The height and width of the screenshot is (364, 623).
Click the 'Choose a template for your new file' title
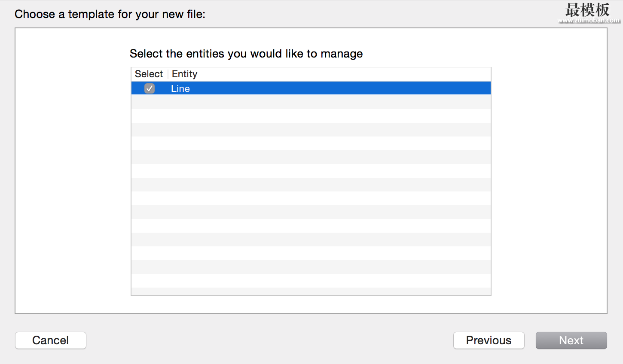coord(110,14)
